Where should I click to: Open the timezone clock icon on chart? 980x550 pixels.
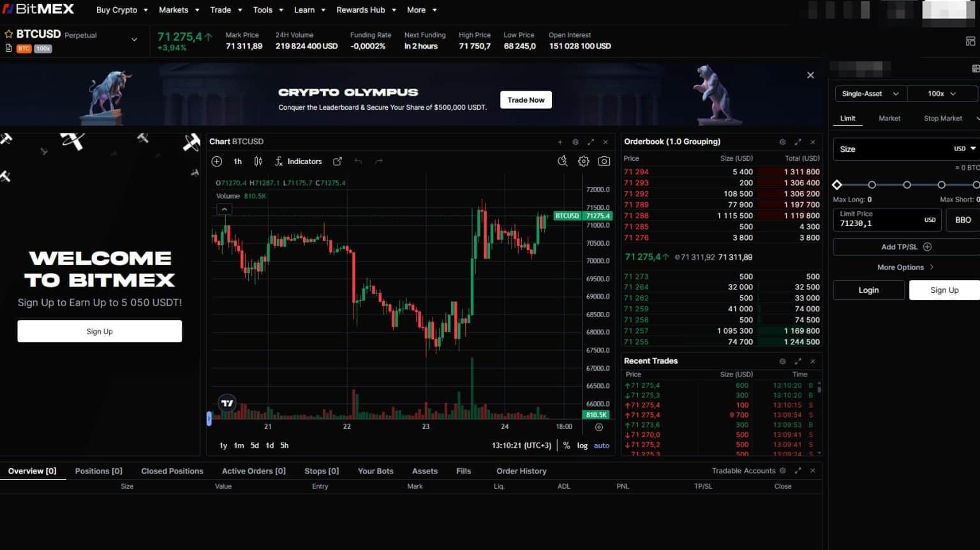click(562, 161)
